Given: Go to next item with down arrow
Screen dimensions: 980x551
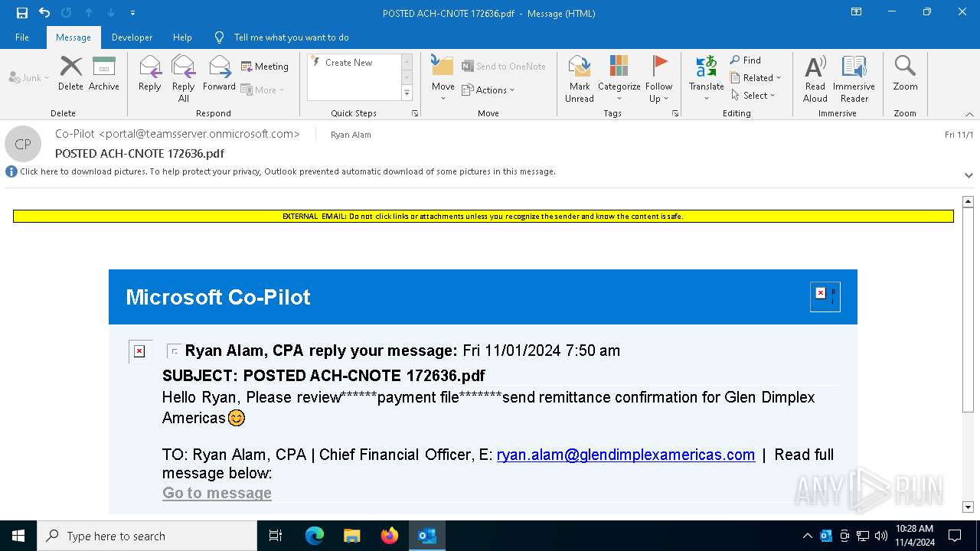Looking at the screenshot, I should [111, 13].
